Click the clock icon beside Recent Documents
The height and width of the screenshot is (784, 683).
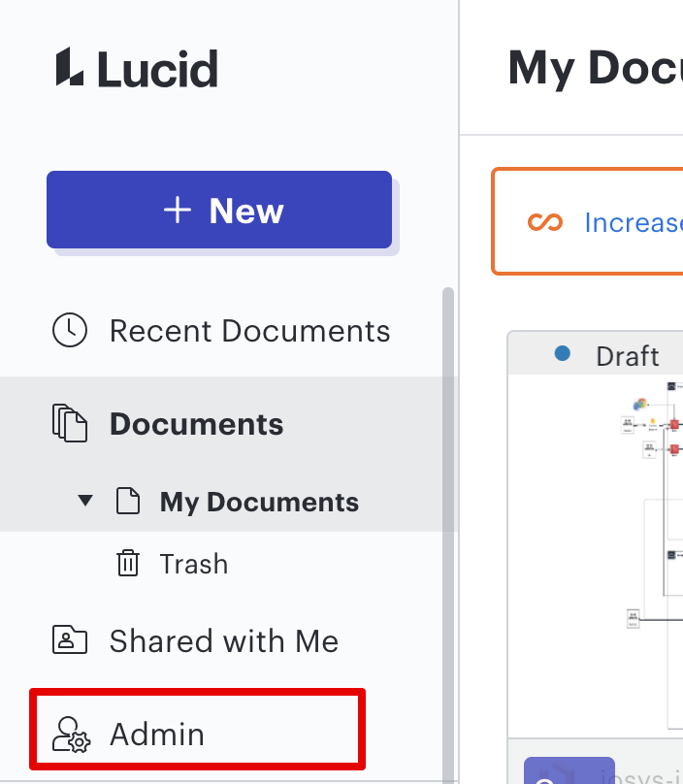pos(70,330)
